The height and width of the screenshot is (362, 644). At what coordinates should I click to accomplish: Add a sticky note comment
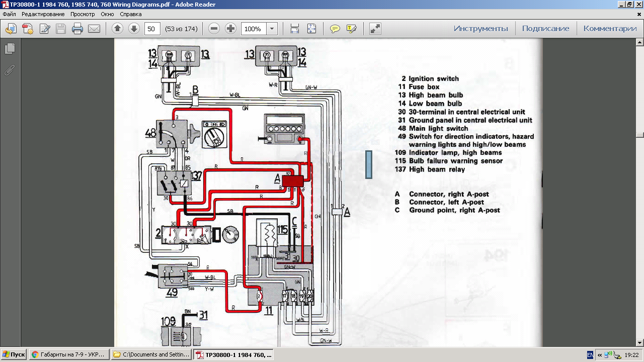click(x=335, y=29)
